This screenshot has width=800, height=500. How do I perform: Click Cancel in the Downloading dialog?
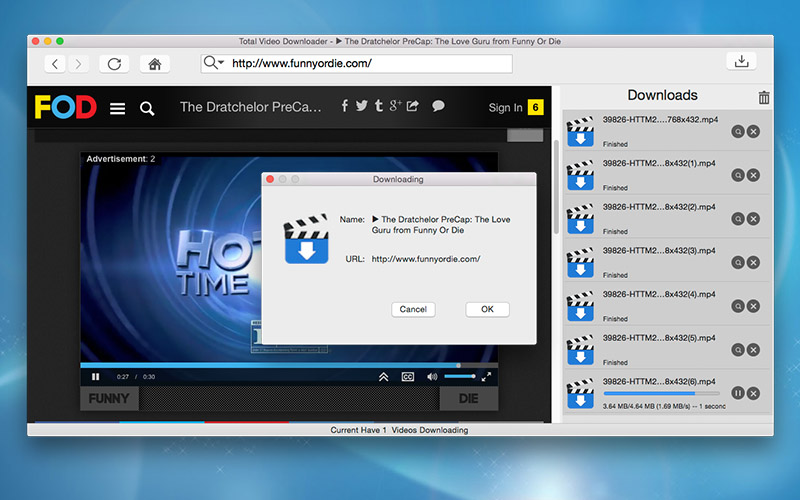pyautogui.click(x=413, y=309)
